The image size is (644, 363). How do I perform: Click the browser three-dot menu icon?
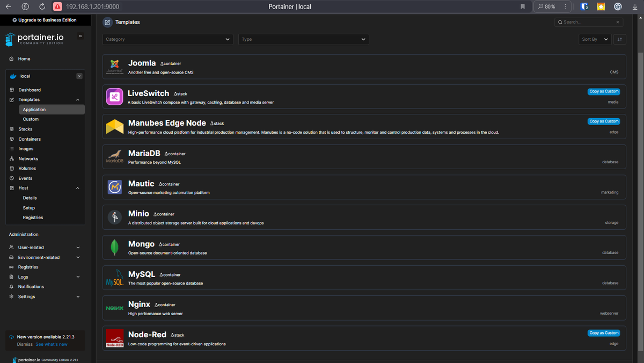click(x=566, y=6)
